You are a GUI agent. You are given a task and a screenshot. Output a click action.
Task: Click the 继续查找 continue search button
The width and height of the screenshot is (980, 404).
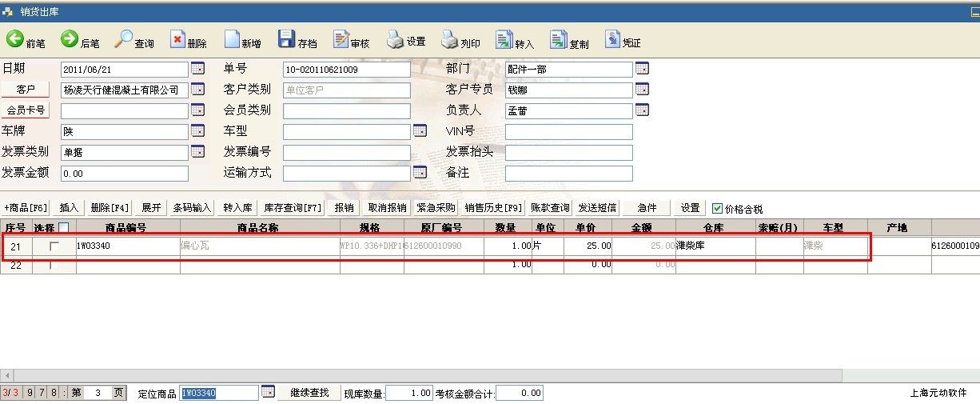tap(309, 393)
